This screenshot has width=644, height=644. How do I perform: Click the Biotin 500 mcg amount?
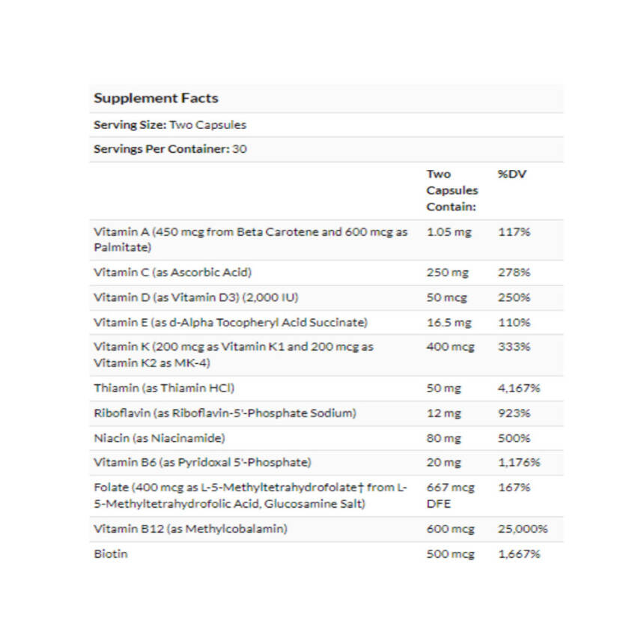[450, 554]
